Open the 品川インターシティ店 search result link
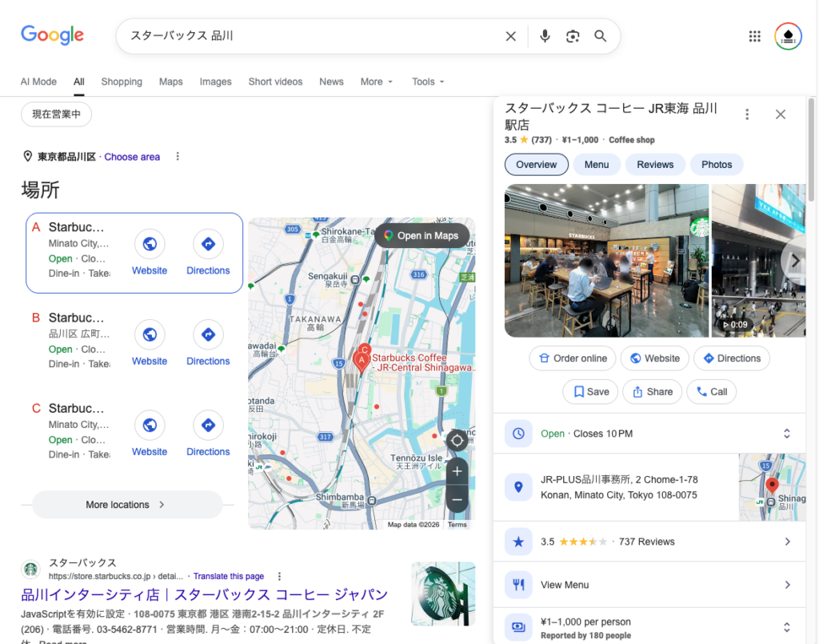 [x=204, y=594]
